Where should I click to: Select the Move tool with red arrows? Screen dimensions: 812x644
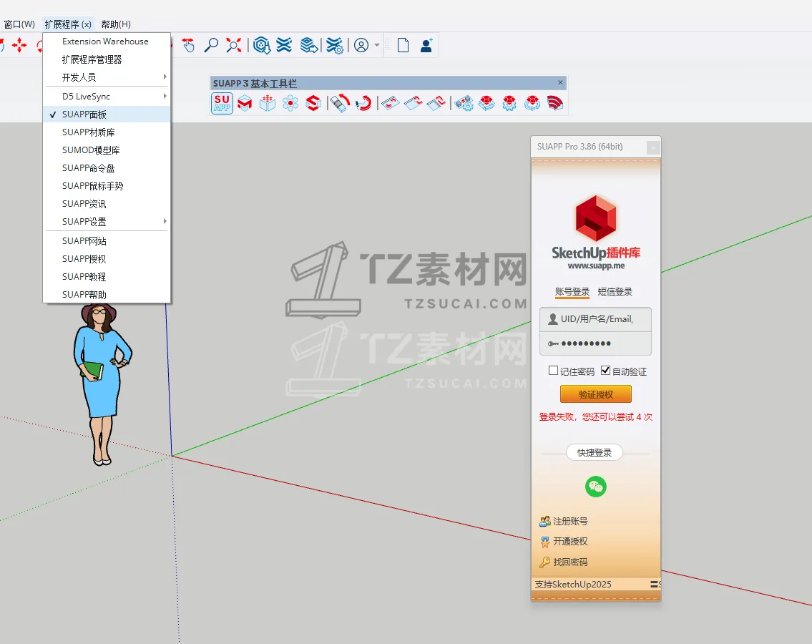(19, 46)
